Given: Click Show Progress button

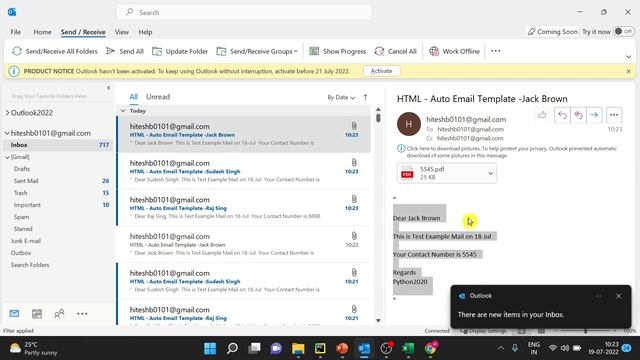Looking at the screenshot, I should [x=337, y=51].
